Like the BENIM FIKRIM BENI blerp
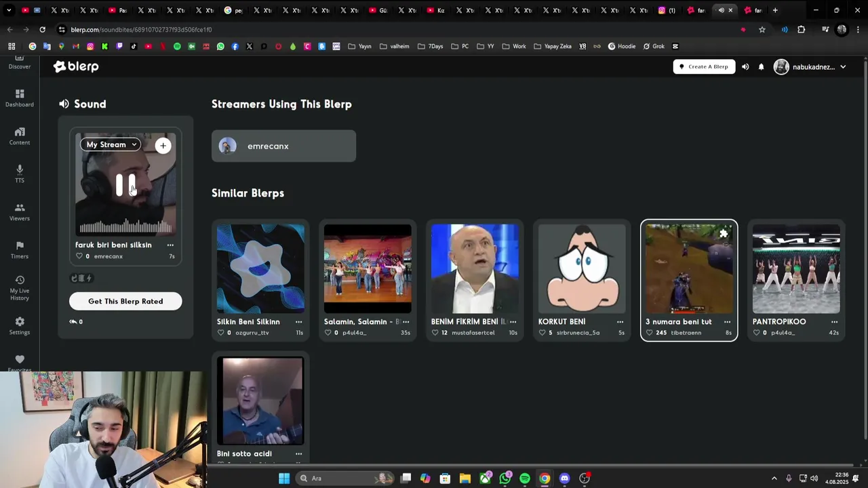This screenshot has height=488, width=868. click(x=435, y=333)
